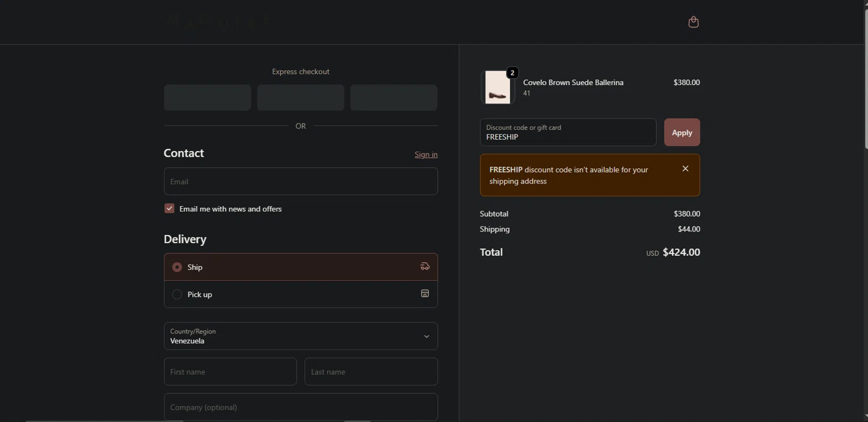This screenshot has height=422, width=868.
Task: Focus the First name field
Action: coord(230,372)
